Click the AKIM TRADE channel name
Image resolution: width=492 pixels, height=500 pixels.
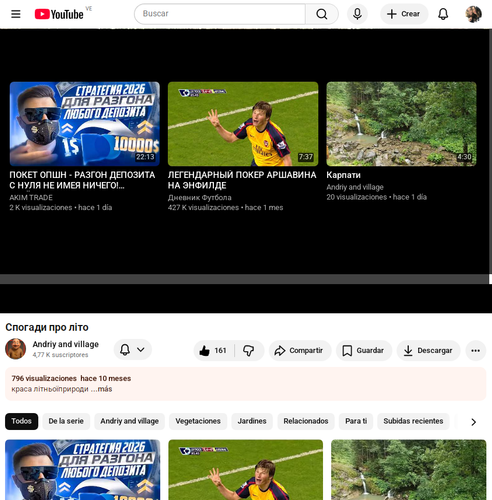(x=31, y=198)
